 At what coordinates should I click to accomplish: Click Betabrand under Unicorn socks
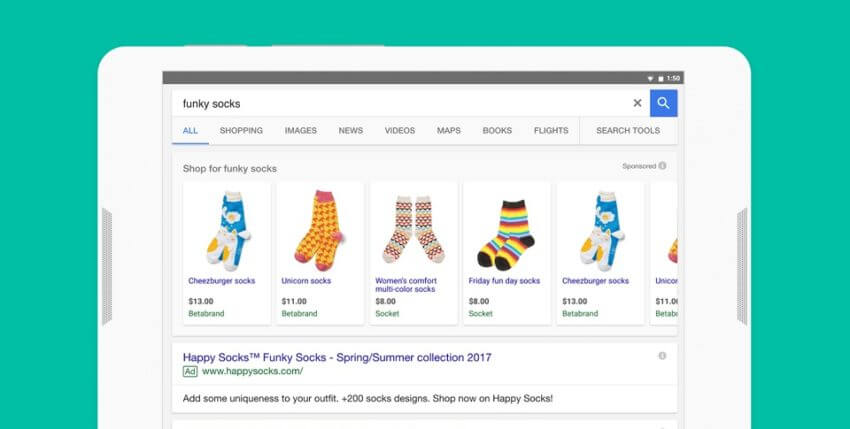coord(299,313)
